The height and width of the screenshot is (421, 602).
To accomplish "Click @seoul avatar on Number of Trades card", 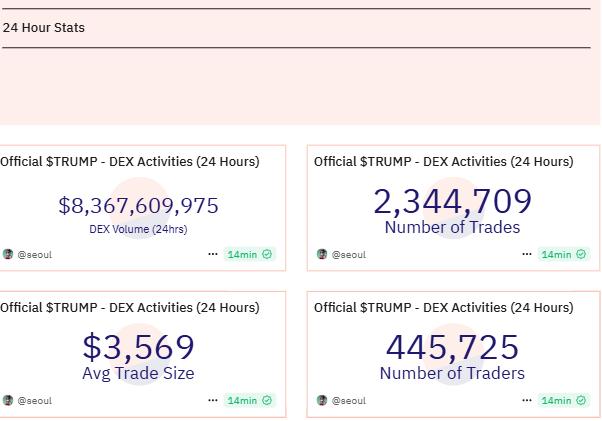I will point(322,255).
